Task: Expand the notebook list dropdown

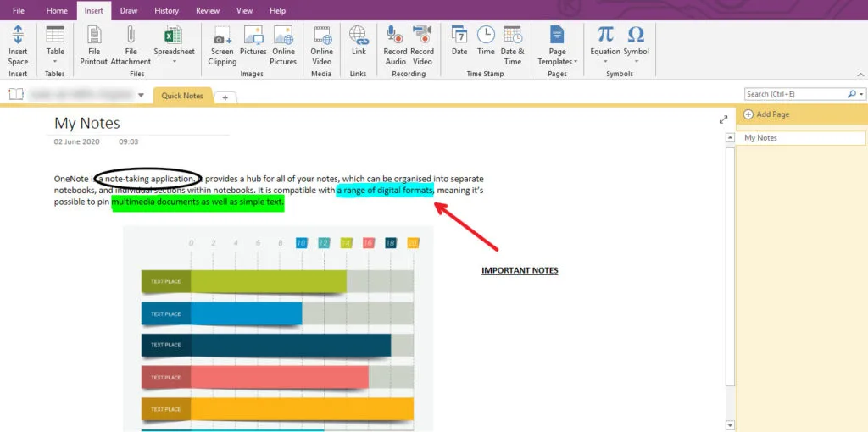Action: tap(142, 95)
